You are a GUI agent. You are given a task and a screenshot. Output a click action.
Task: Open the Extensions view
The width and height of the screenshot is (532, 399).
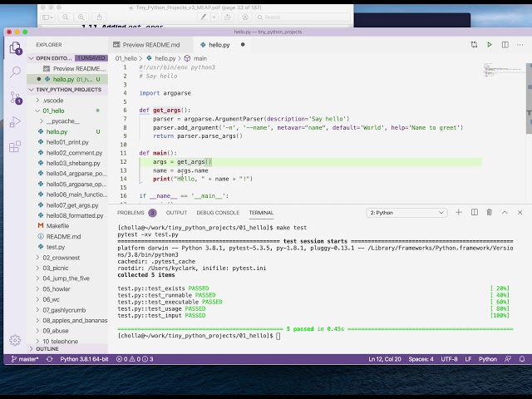[15, 146]
